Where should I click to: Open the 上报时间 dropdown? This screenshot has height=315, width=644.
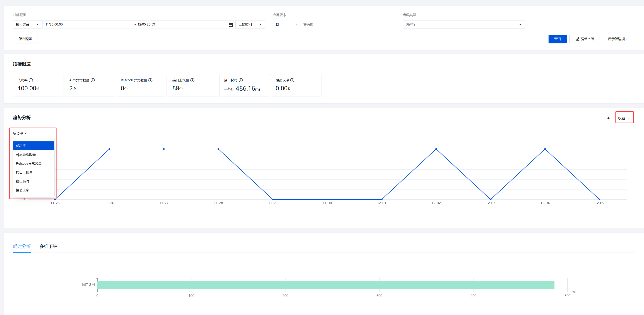click(x=250, y=24)
